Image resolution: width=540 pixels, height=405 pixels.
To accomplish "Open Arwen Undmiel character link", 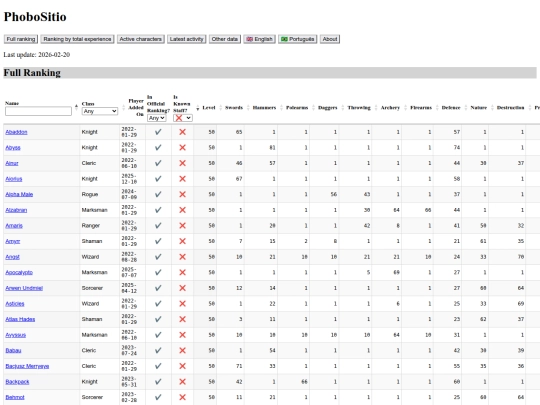I will (24, 288).
